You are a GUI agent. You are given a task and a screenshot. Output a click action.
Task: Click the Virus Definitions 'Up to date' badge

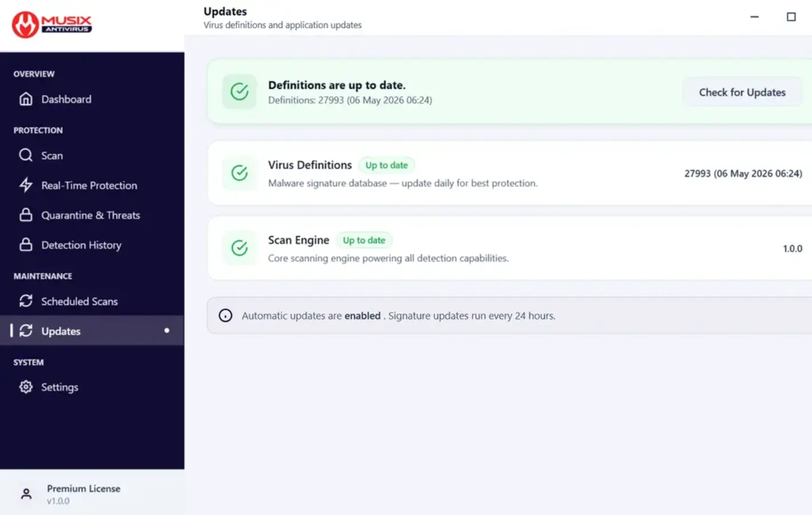(x=387, y=165)
